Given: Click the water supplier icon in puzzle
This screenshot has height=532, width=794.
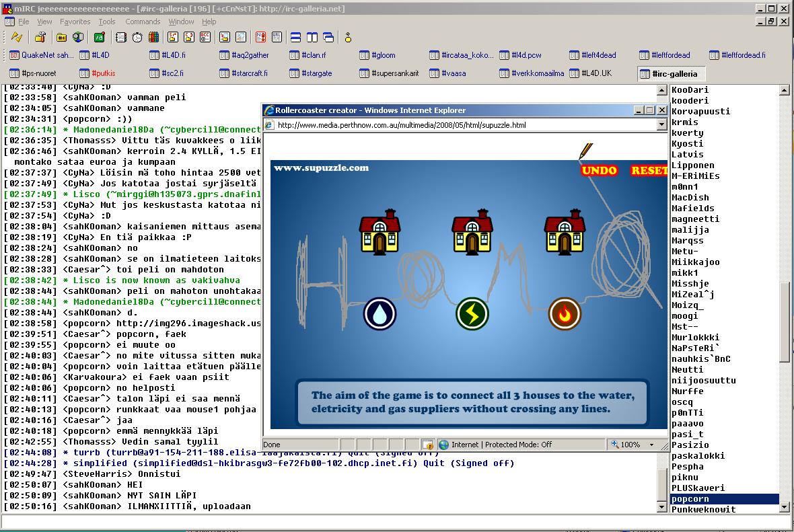Looking at the screenshot, I should coord(380,314).
